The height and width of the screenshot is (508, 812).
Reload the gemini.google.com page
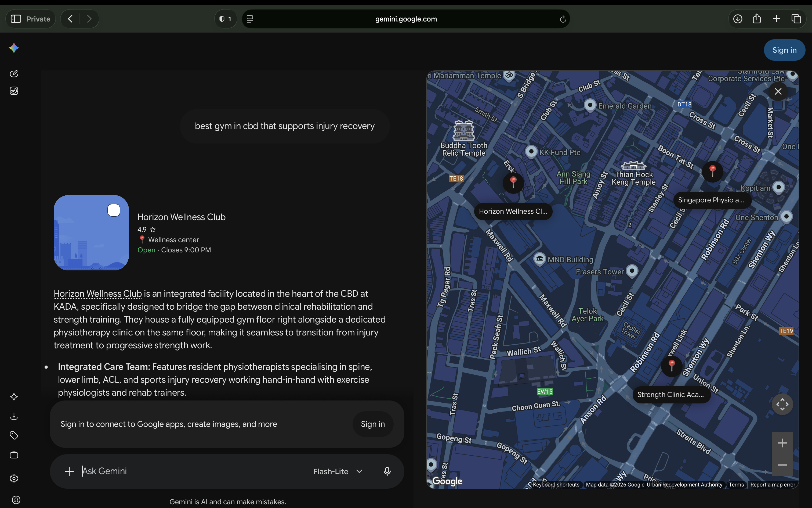tap(563, 19)
